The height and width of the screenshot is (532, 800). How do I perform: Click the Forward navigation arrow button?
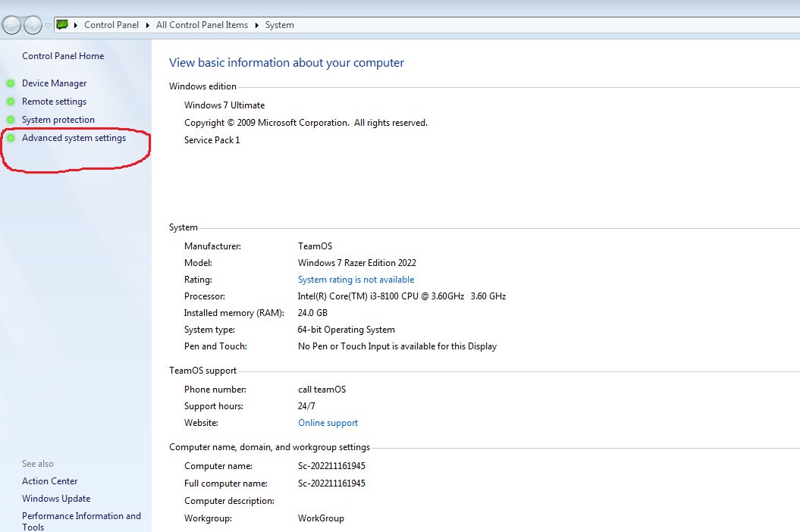pyautogui.click(x=33, y=25)
